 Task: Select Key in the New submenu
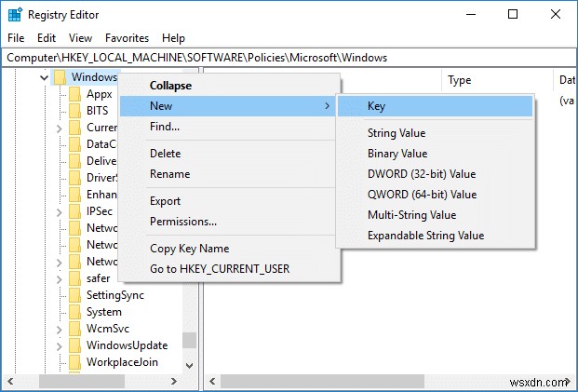click(x=436, y=106)
